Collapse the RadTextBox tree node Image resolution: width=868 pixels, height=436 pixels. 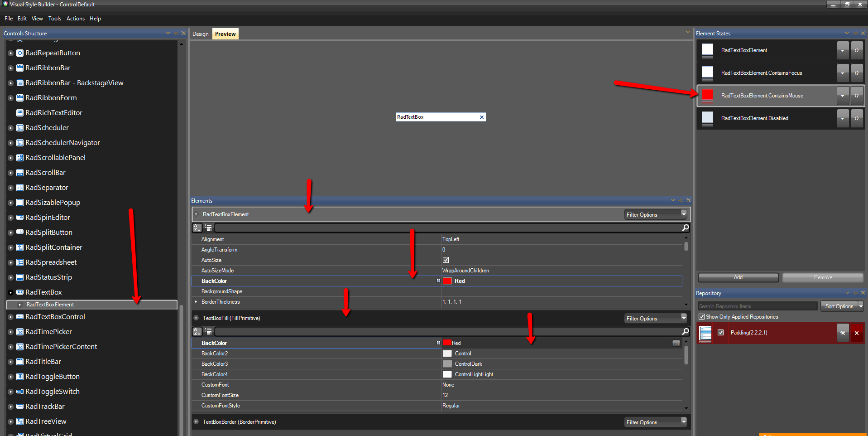click(x=10, y=292)
